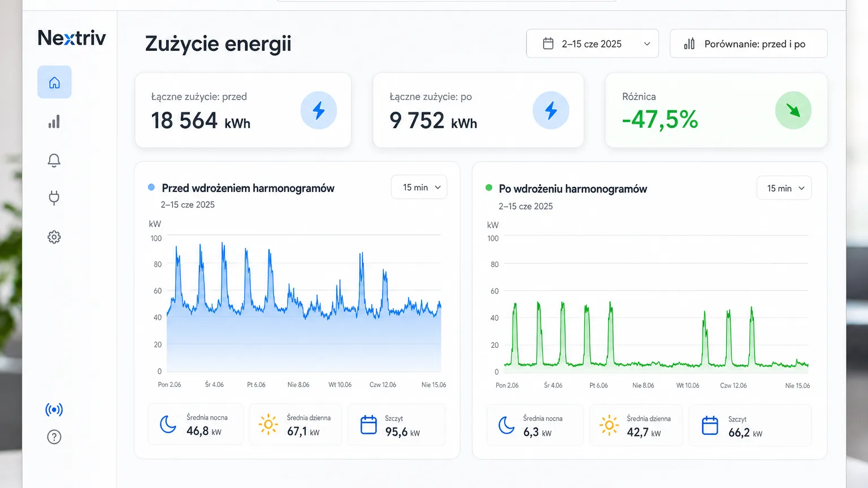This screenshot has width=868, height=488.
Task: Click blue legend dot of 'Przed wdrożeniem'
Action: [x=151, y=187]
